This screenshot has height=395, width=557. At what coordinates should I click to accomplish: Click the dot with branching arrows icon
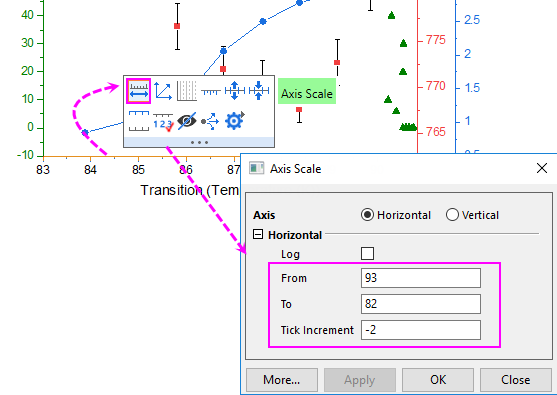[210, 121]
